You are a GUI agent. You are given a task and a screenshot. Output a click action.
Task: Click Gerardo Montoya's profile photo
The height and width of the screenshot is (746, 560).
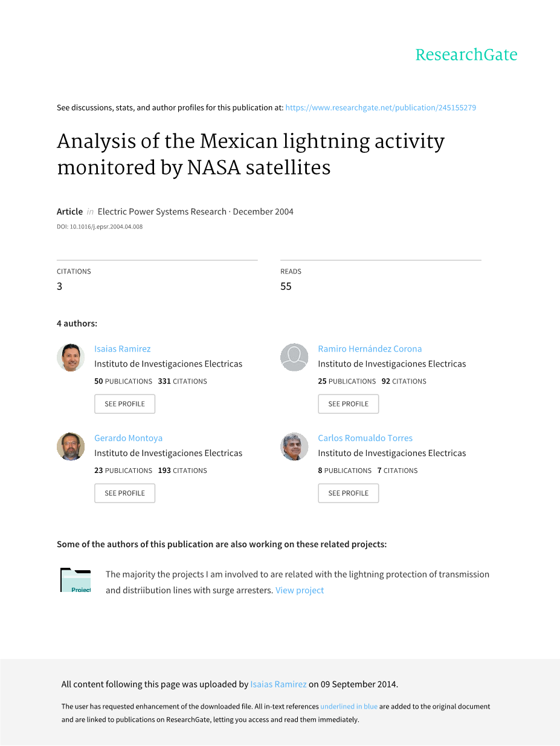[x=71, y=447]
